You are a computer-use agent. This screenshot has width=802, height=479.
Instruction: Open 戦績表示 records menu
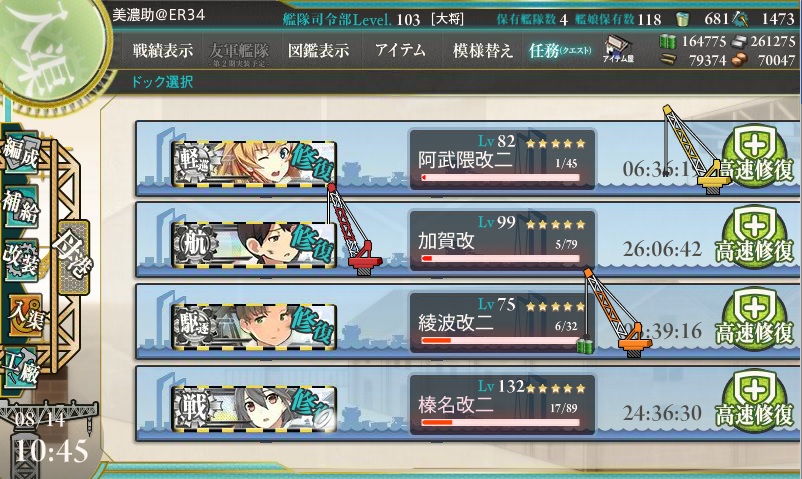(163, 50)
